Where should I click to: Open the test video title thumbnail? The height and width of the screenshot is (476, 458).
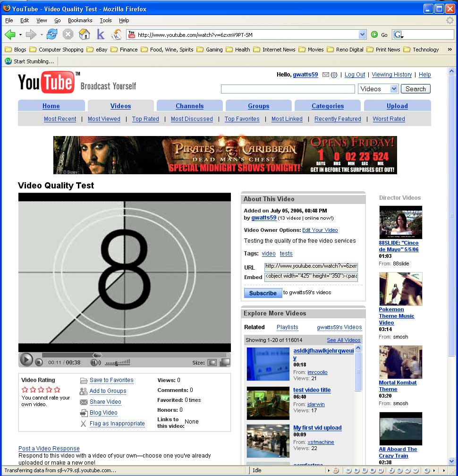click(x=268, y=403)
